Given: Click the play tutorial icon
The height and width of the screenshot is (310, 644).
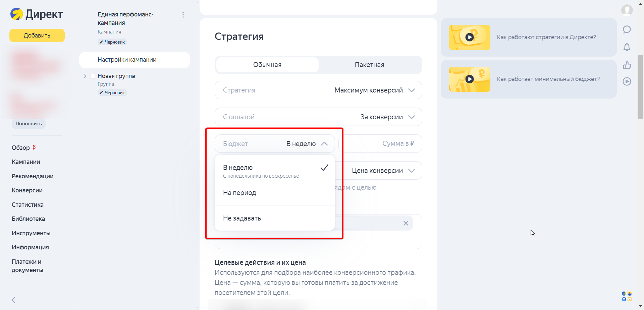Looking at the screenshot, I should click(627, 81).
